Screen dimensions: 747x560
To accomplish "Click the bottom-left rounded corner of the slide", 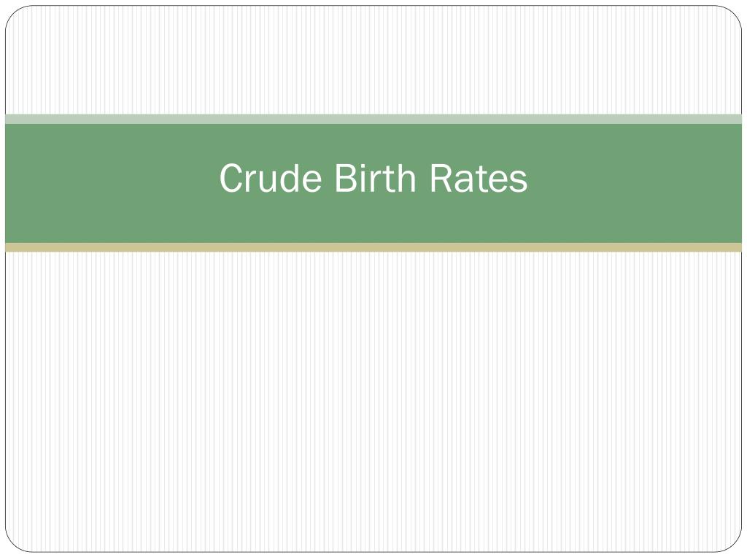I will tap(13, 544).
